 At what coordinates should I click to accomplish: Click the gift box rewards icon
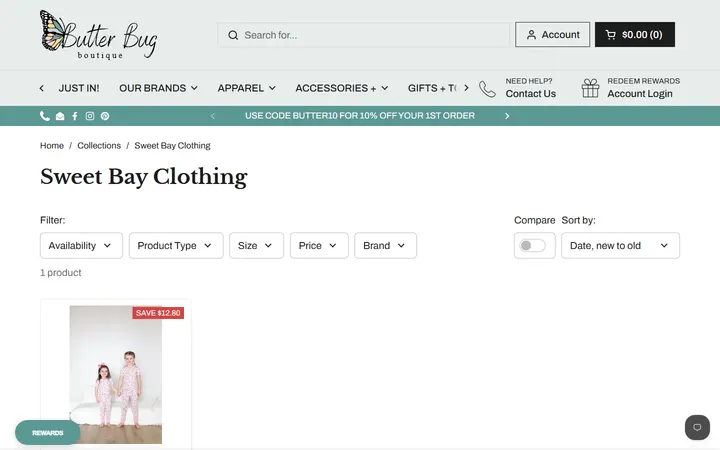(591, 88)
